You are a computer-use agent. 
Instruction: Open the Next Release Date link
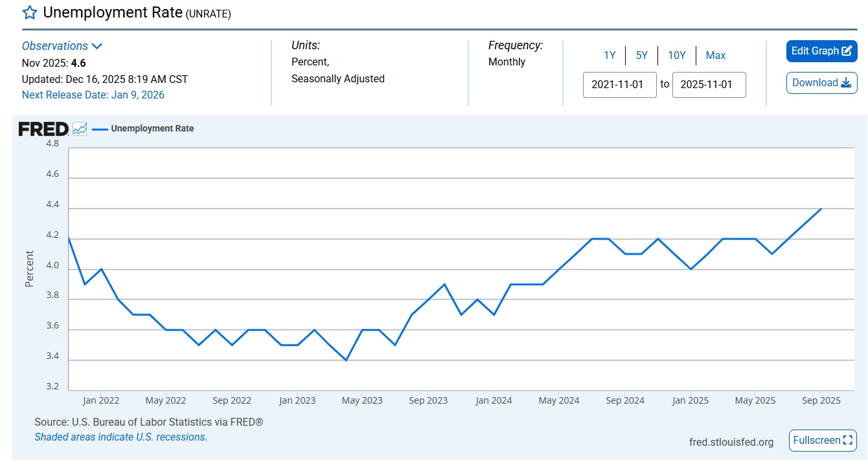point(93,95)
